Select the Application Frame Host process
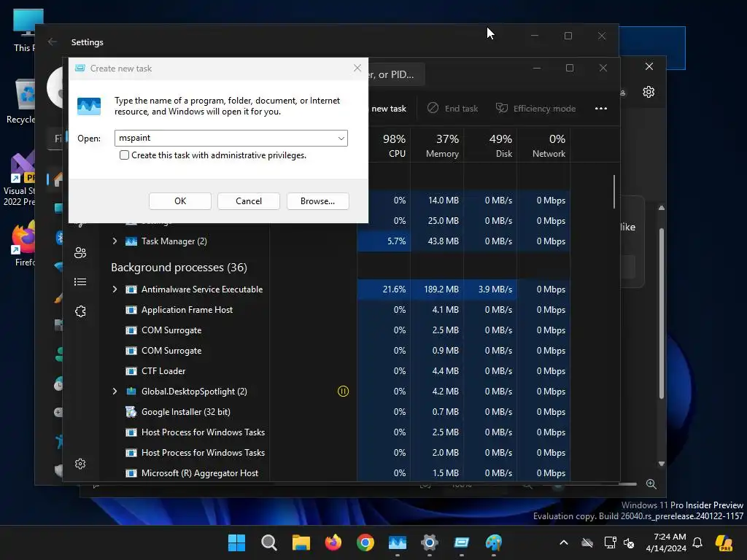The width and height of the screenshot is (747, 560). [187, 310]
